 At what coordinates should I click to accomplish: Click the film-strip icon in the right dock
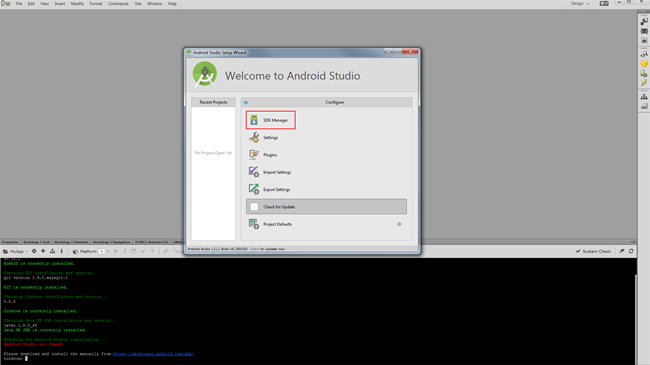(644, 31)
